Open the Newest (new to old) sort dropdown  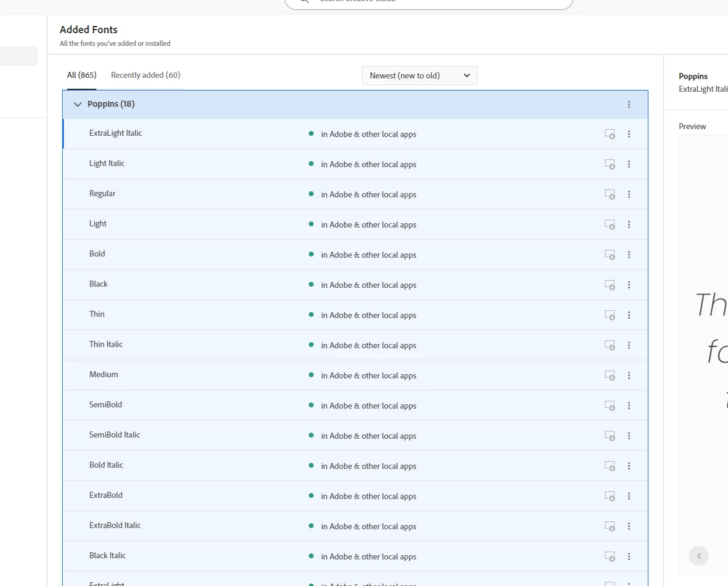(420, 75)
